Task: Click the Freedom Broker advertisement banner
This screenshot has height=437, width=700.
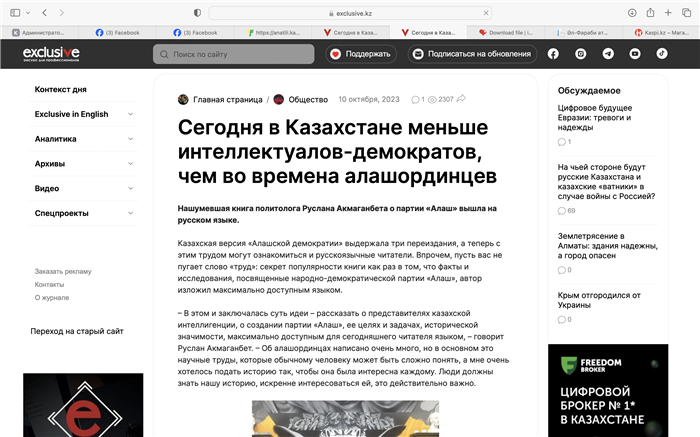Action: [607, 390]
